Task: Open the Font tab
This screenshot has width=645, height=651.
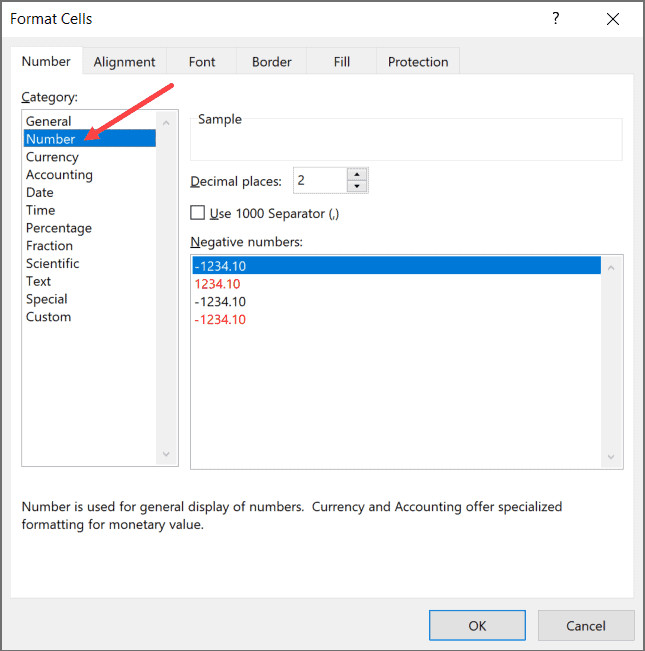Action: pyautogui.click(x=202, y=62)
